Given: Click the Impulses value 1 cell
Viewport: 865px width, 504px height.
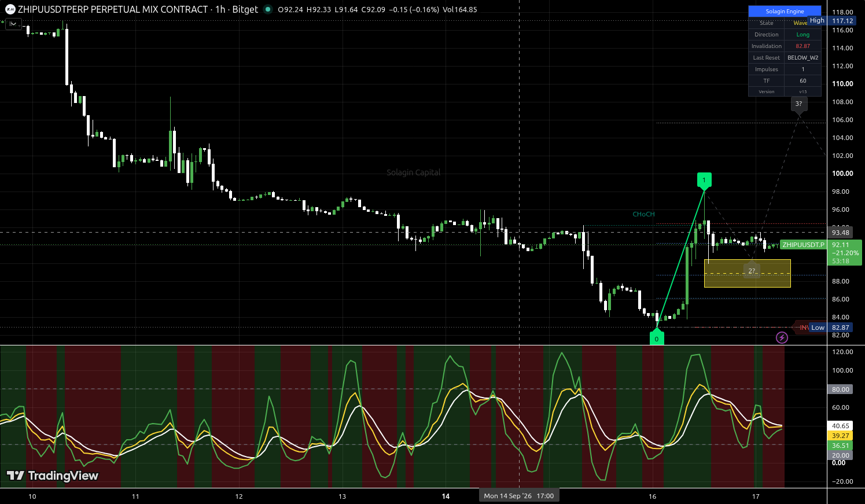Looking at the screenshot, I should tap(803, 69).
